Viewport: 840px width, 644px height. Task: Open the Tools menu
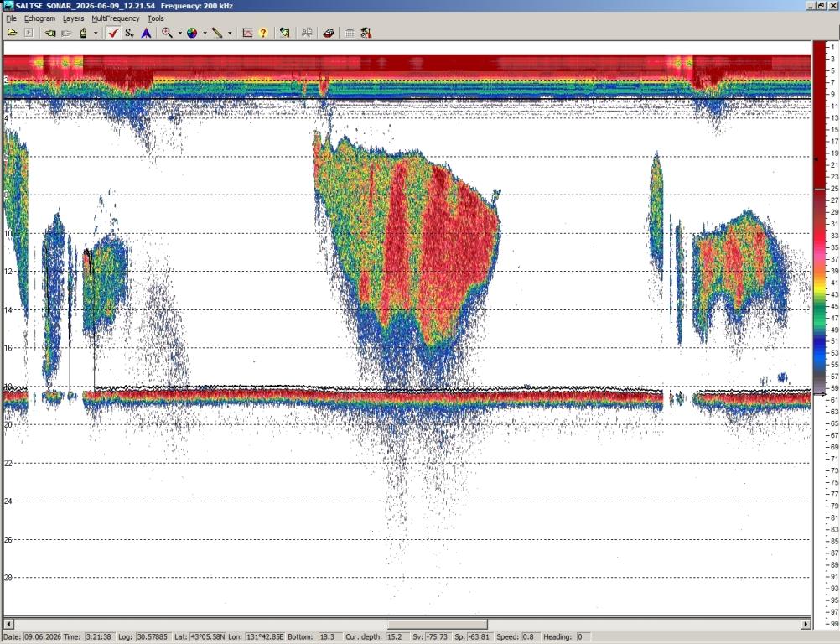pyautogui.click(x=155, y=18)
